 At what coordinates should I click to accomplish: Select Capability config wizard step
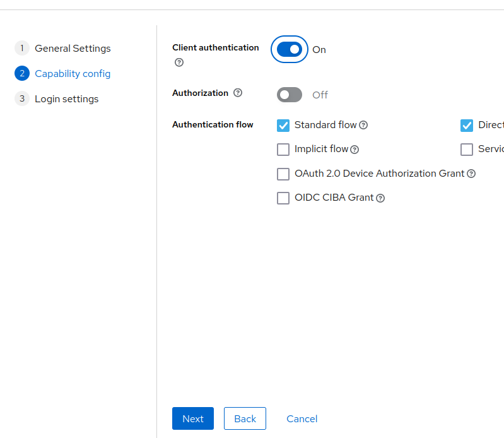point(72,74)
